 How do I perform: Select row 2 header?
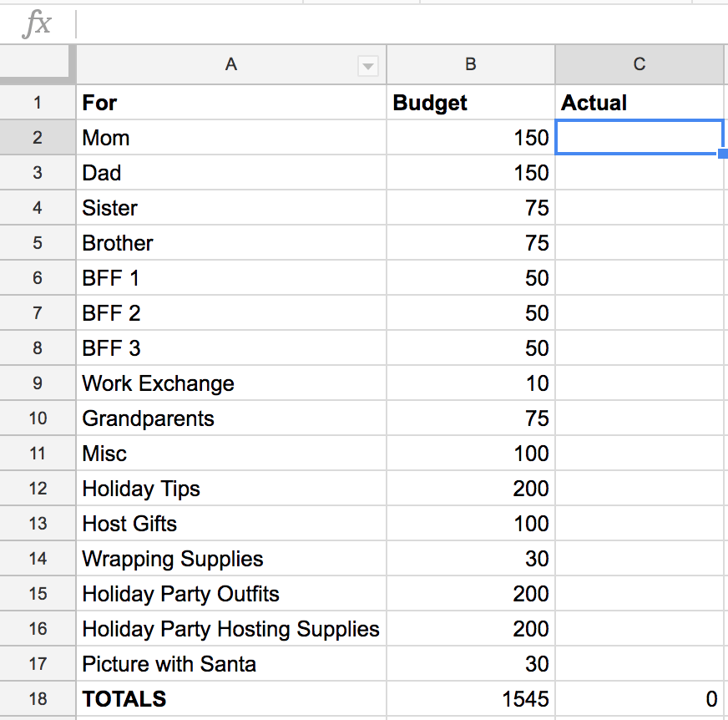coord(38,138)
